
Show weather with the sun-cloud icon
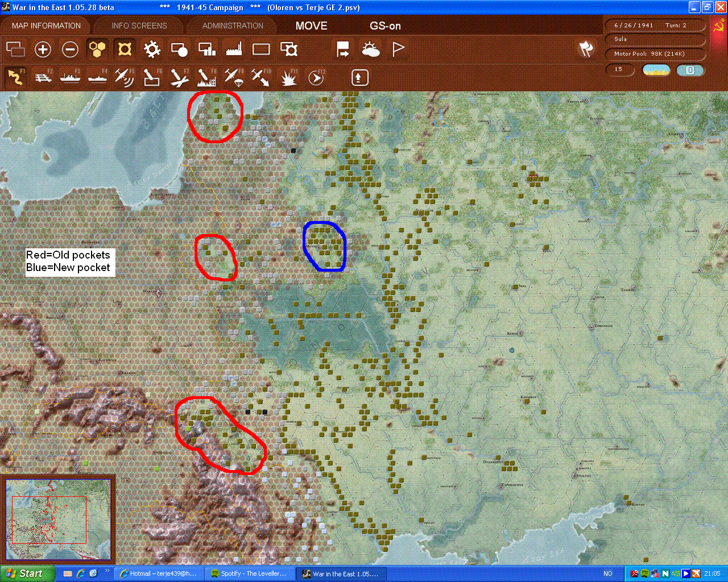[x=371, y=49]
